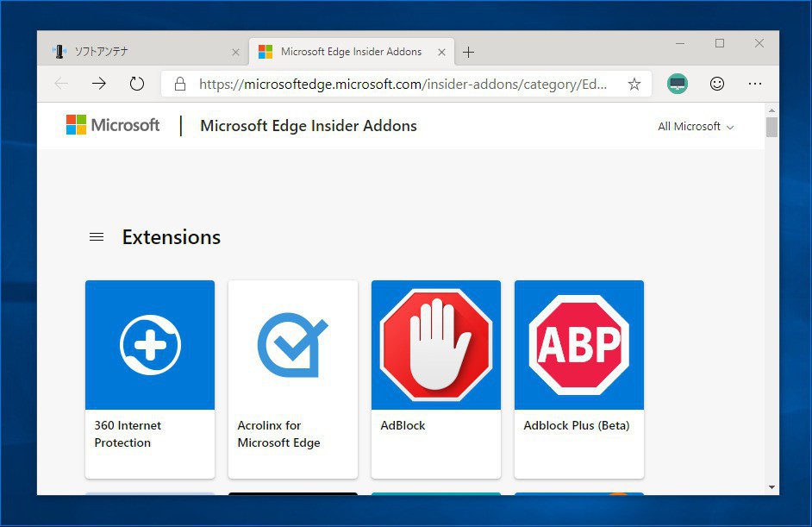The image size is (812, 527).
Task: Open the green monitor extension icon
Action: 678,84
